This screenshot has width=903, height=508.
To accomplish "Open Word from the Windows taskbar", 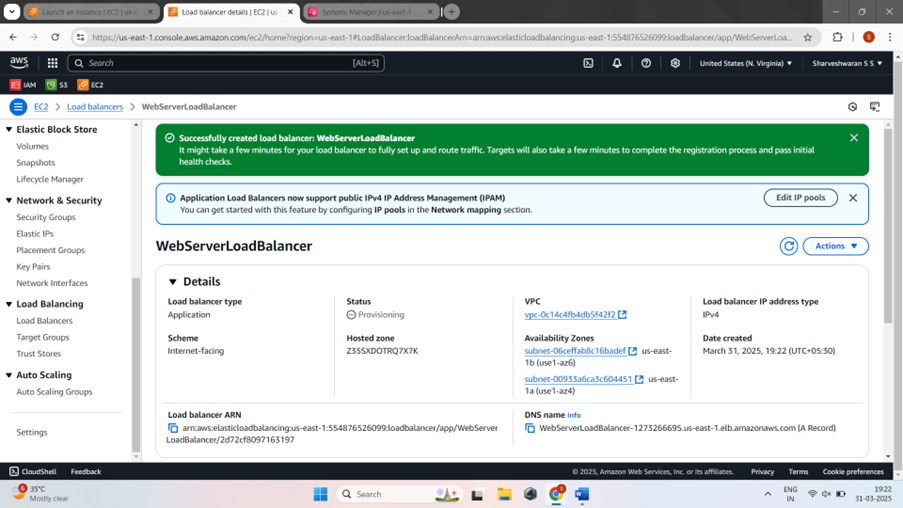I will tap(582, 494).
